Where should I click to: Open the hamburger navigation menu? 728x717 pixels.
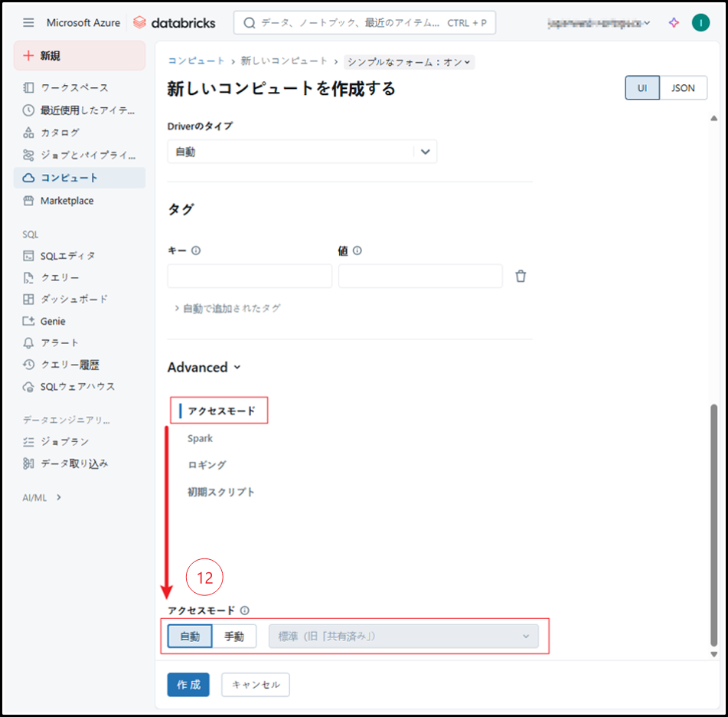pos(28,22)
